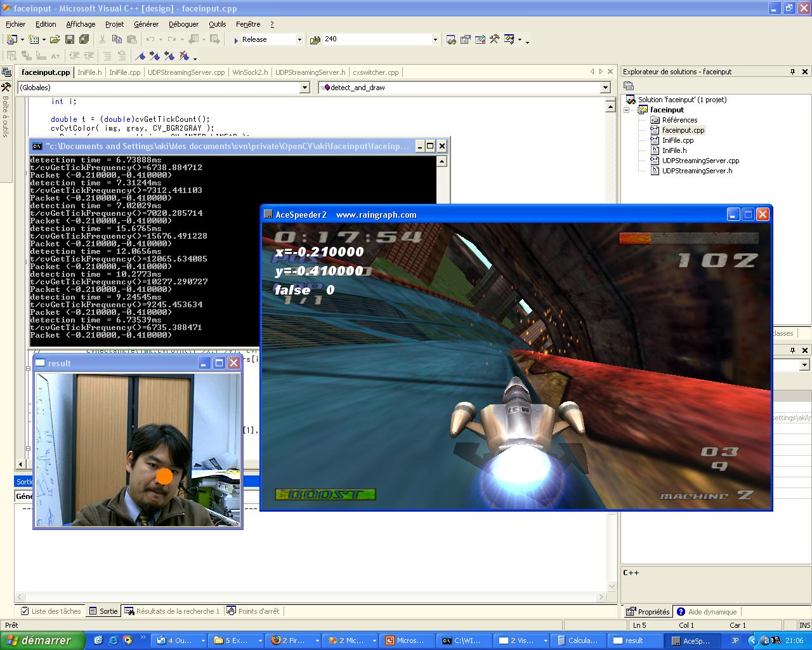
Task: Select the Références node in Solution Explorer
Action: pos(679,120)
